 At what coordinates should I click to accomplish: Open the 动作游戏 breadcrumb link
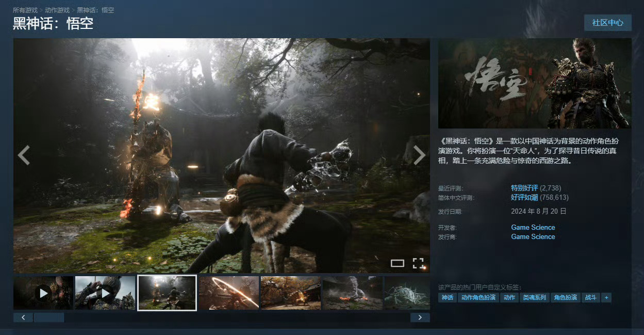tap(57, 10)
